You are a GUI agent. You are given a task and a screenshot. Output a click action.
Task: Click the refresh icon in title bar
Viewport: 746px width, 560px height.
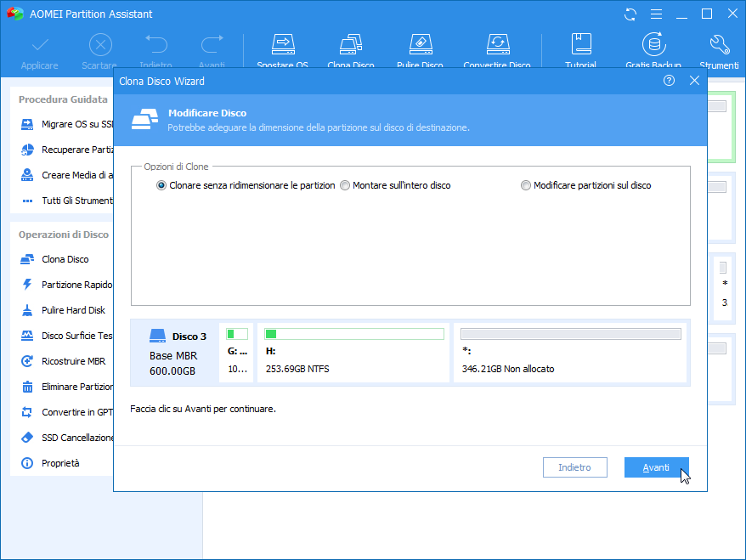[630, 14]
